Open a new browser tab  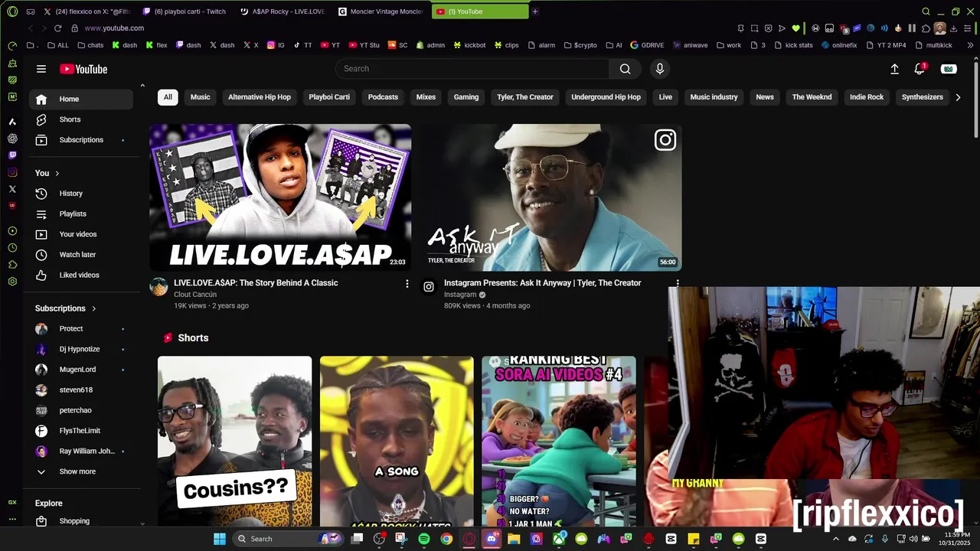pos(535,11)
